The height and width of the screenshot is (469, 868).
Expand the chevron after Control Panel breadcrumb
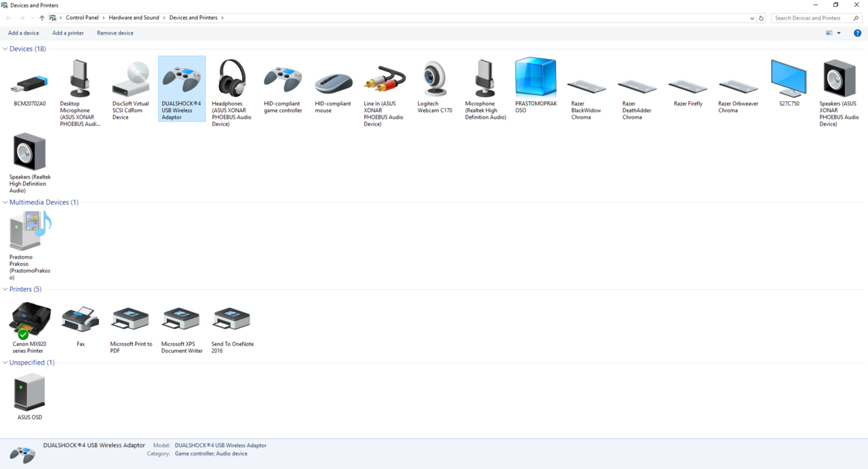[x=104, y=18]
